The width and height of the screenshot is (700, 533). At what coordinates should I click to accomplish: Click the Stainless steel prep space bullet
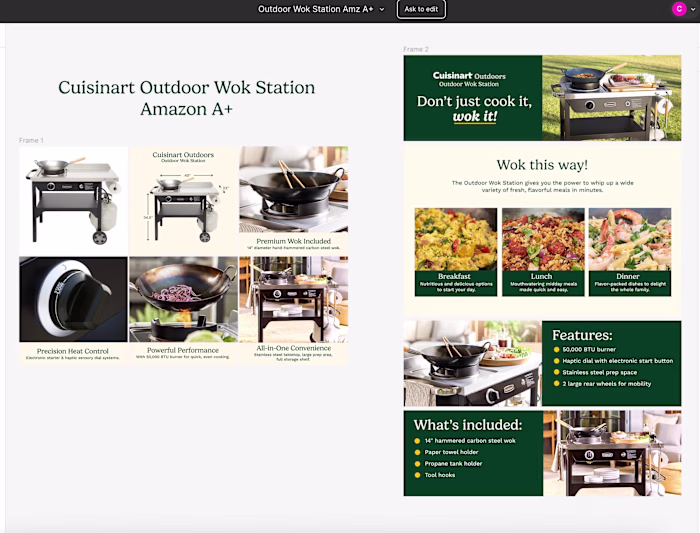pos(596,372)
